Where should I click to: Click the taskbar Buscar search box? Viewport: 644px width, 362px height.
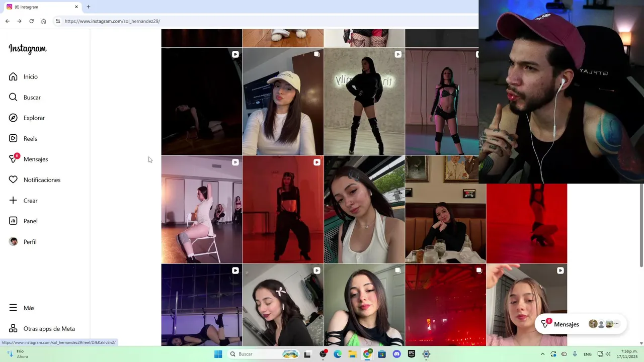click(x=263, y=354)
